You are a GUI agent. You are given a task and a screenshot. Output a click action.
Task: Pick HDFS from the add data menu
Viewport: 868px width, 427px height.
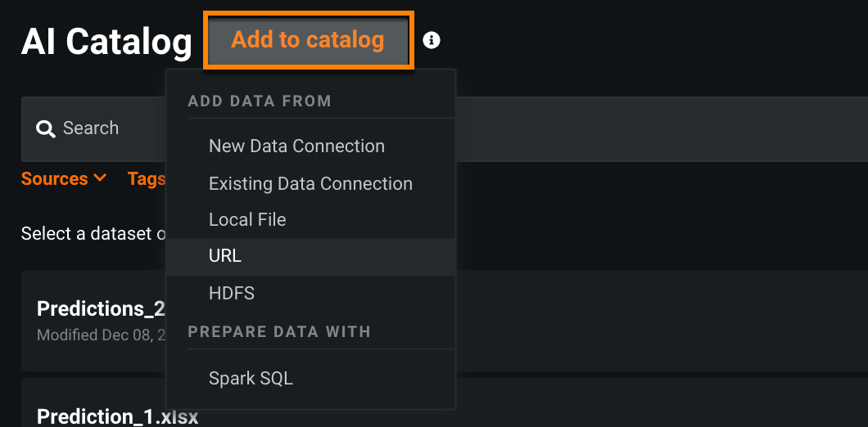tap(232, 293)
